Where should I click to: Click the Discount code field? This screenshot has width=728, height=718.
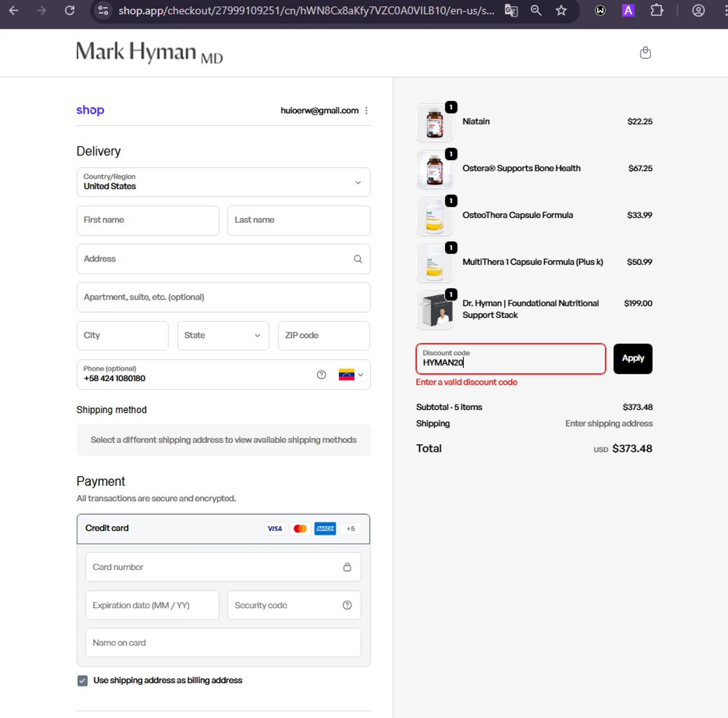(511, 359)
